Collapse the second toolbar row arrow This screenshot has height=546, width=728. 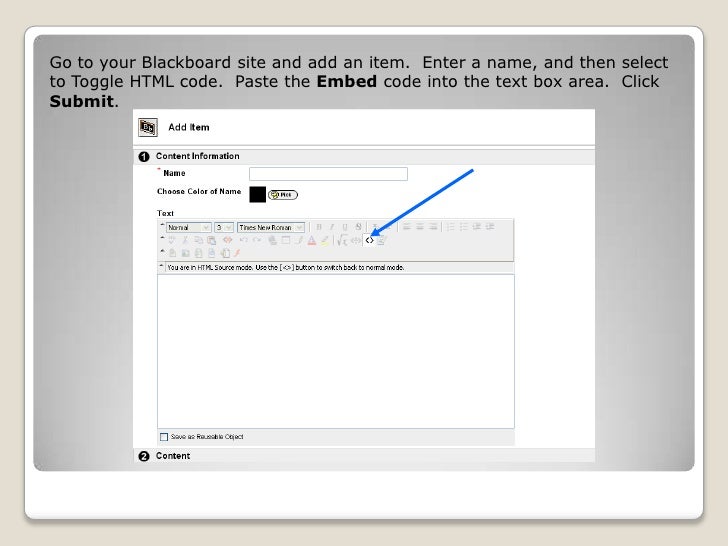pos(162,238)
